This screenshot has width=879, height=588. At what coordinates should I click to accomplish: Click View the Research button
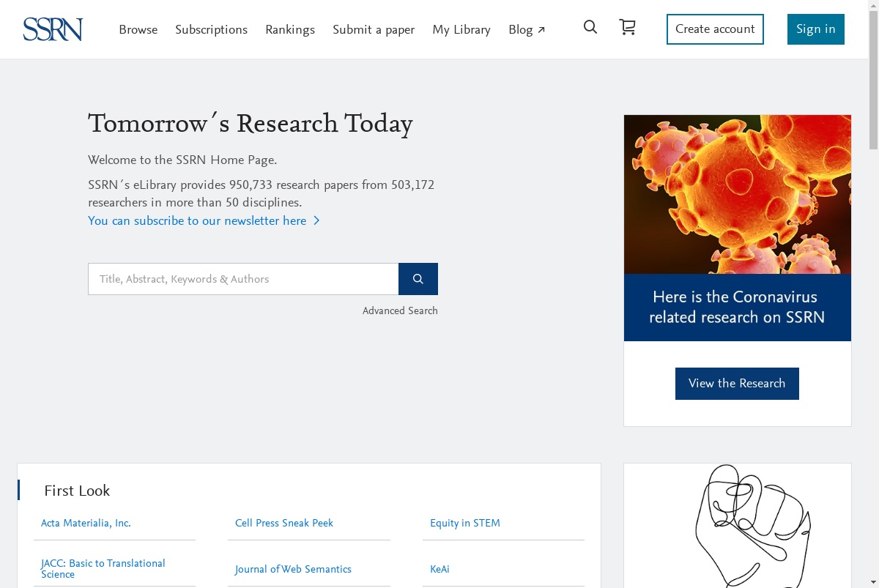(x=737, y=384)
